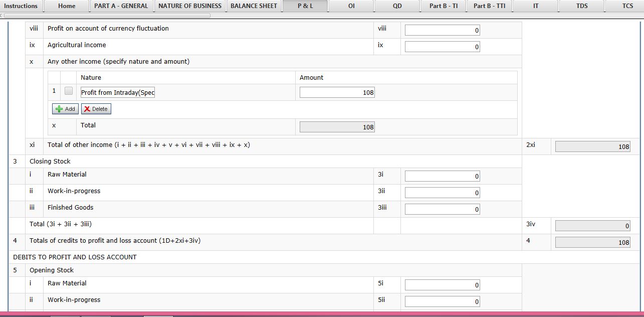Open Part B - TTI tab

490,6
